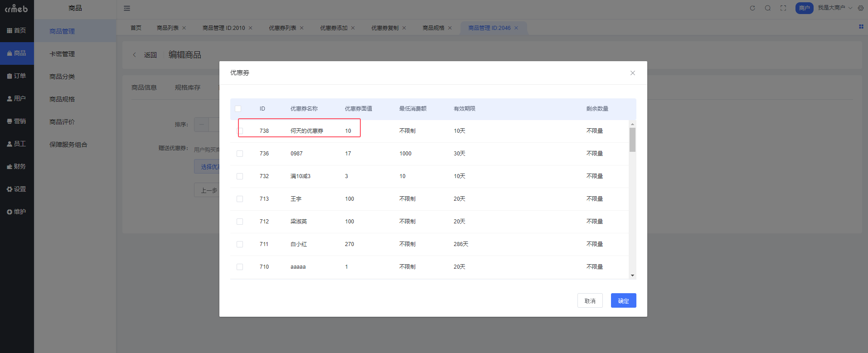Close the 商品管理 ID:2010 tab

pyautogui.click(x=251, y=28)
